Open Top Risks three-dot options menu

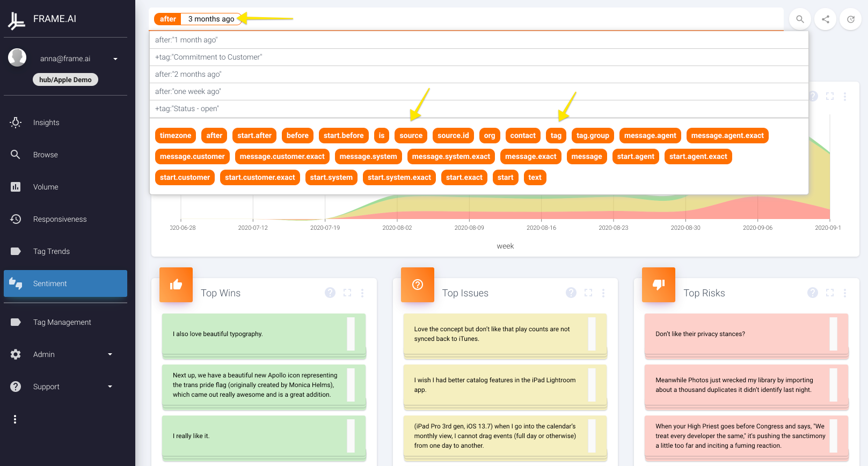pyautogui.click(x=845, y=293)
